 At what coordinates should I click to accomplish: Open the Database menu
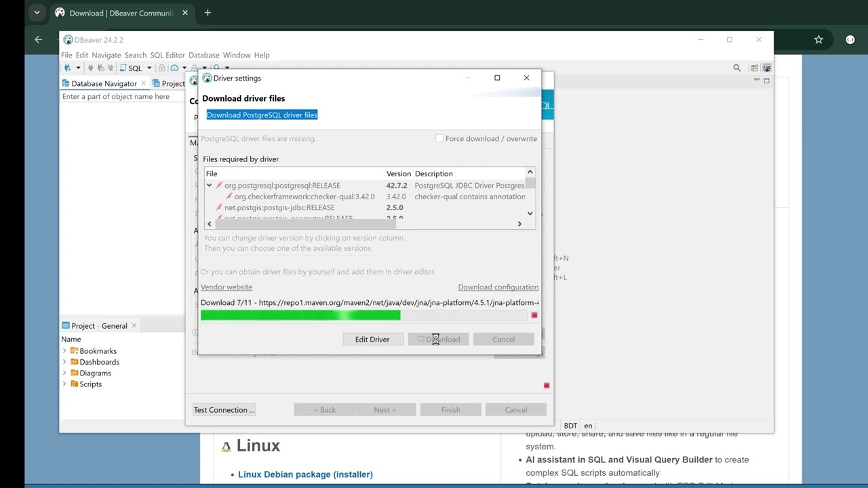tap(204, 55)
